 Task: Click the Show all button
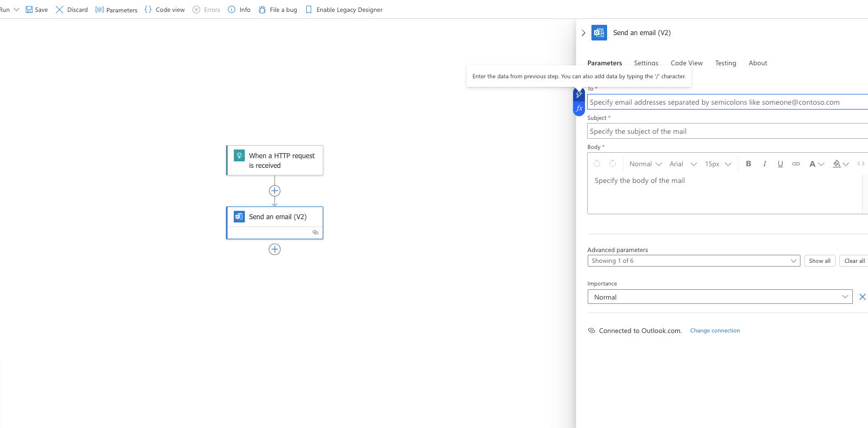tap(819, 261)
